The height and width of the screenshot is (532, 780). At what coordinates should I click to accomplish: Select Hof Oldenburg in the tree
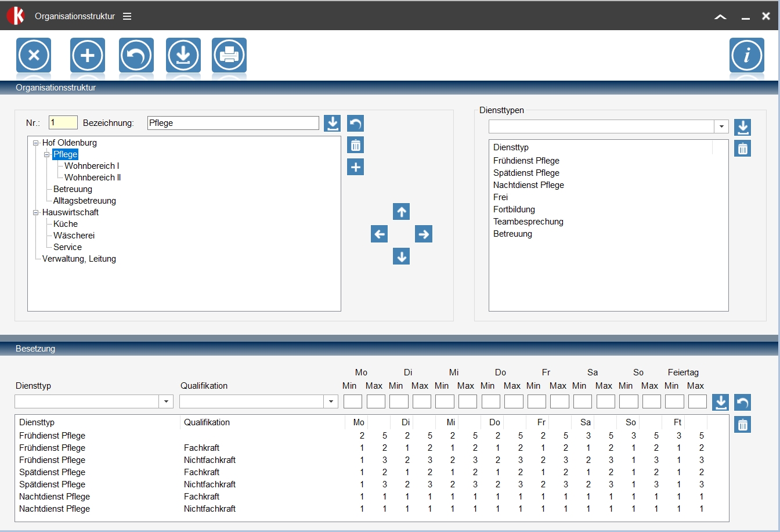point(70,143)
